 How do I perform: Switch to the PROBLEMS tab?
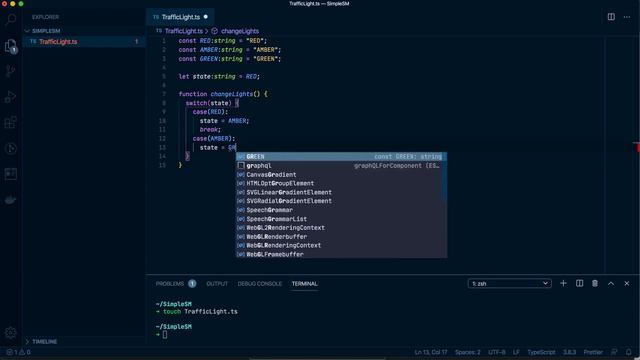pyautogui.click(x=170, y=284)
